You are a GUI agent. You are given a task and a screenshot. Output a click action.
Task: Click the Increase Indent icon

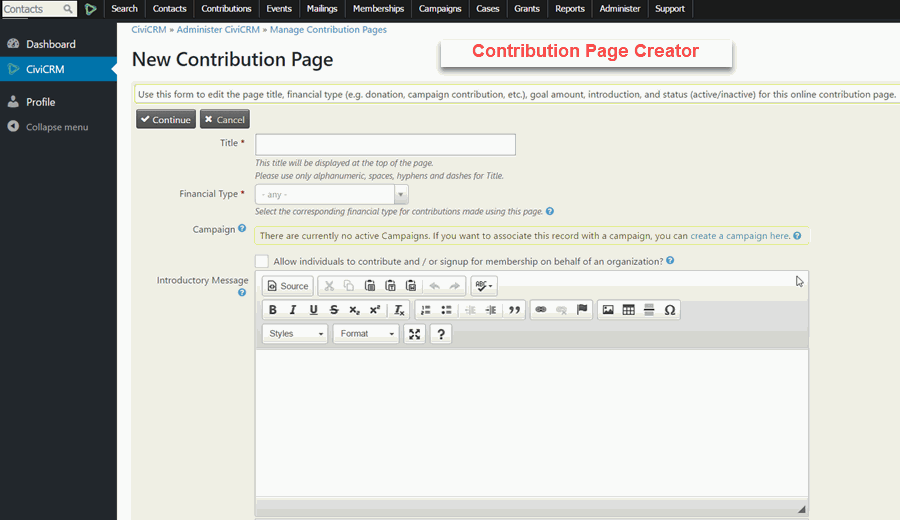pyautogui.click(x=491, y=310)
